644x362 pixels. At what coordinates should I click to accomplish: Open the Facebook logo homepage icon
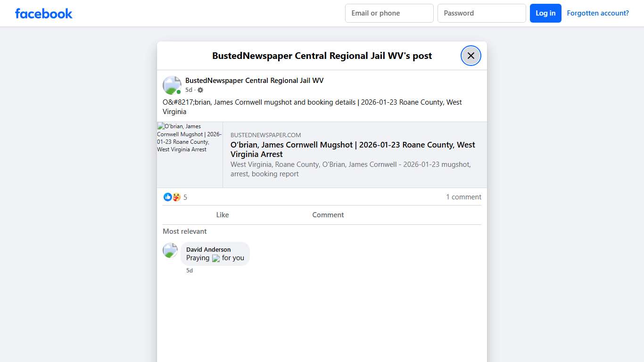coord(43,13)
